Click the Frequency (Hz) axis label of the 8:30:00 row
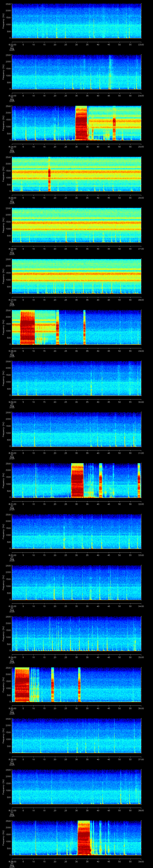The image size is (153, 868). tap(4, 429)
